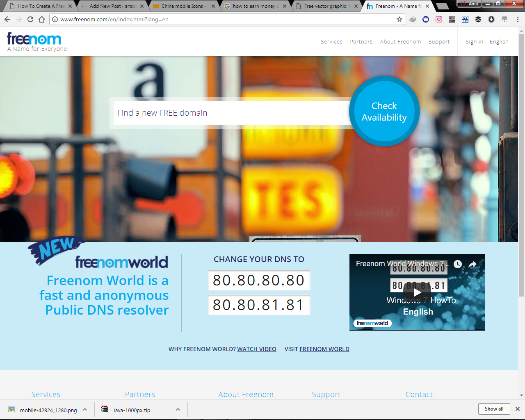View site information icon in address bar
Screen dimensions: 525x420
pyautogui.click(x=55, y=19)
